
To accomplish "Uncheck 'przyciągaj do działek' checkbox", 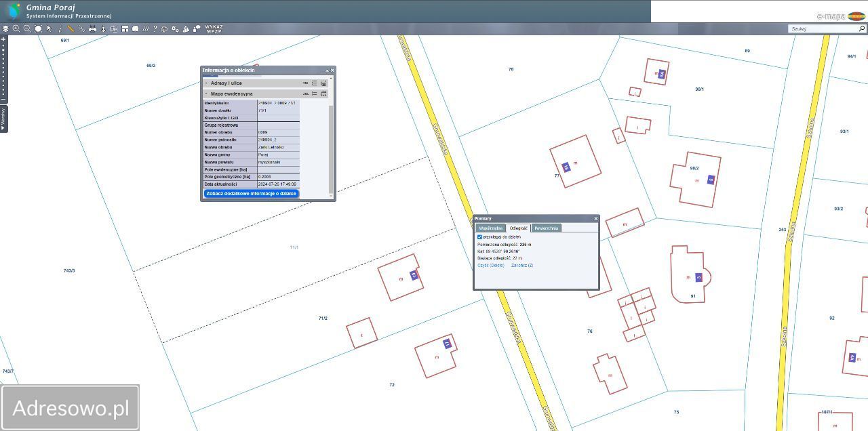I will [x=479, y=237].
